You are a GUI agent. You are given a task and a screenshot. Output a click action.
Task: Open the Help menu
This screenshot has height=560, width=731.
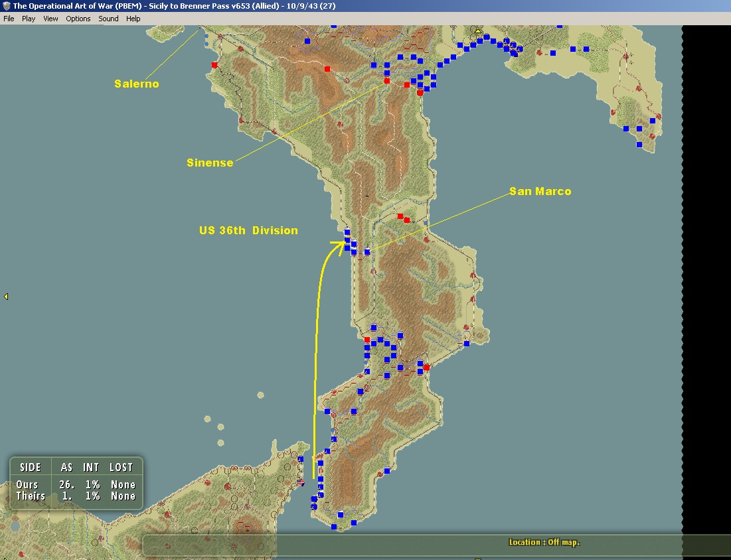point(133,19)
